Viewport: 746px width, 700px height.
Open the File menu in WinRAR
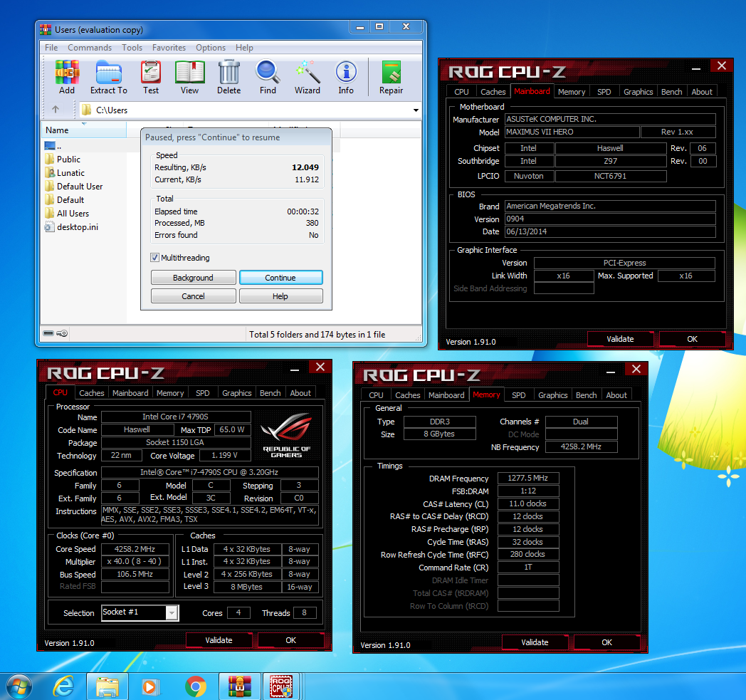point(51,48)
